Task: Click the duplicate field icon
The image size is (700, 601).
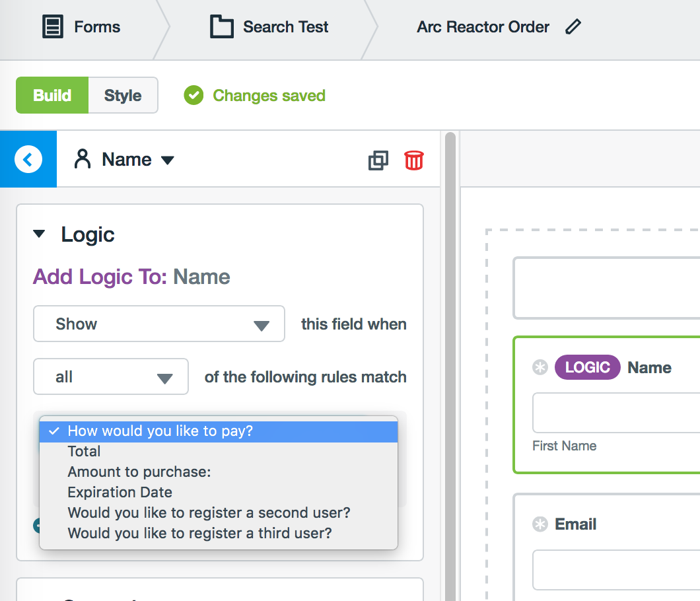Action: click(378, 160)
